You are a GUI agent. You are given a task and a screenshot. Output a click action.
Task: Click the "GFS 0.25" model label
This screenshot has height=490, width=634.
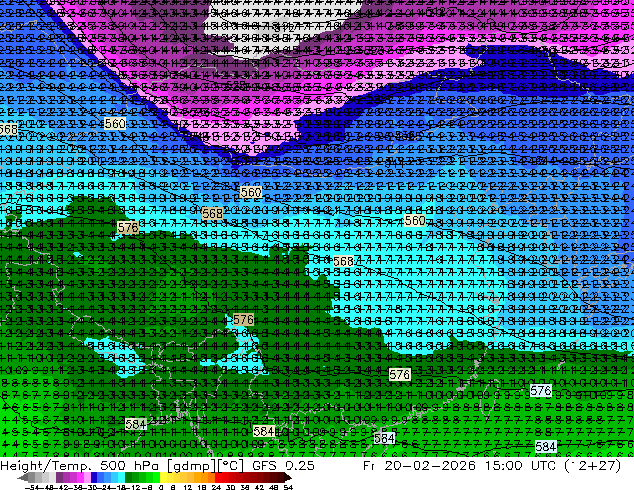283,466
